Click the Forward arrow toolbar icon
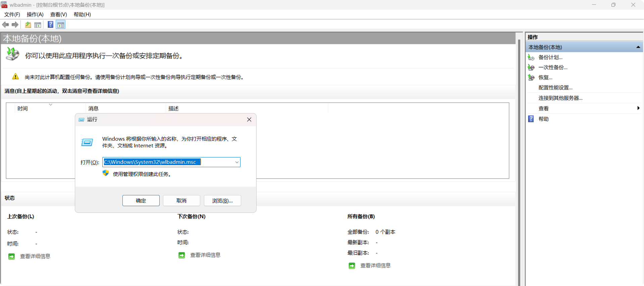The image size is (644, 286). point(15,25)
